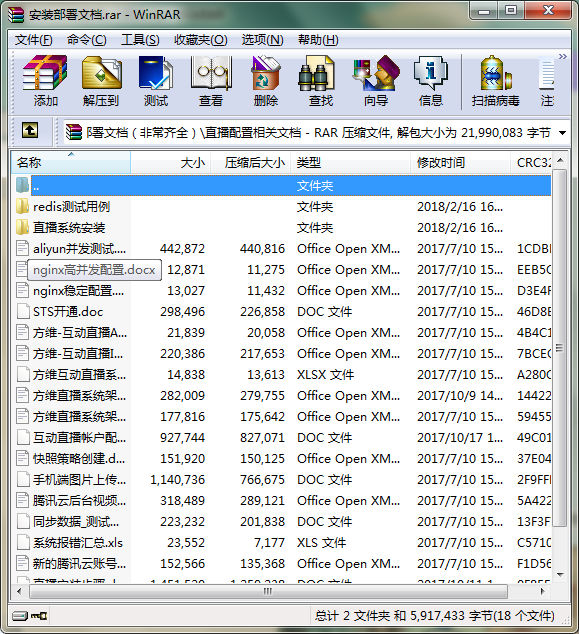
Task: Launch the 向导 (Wizard) tool
Action: [376, 81]
